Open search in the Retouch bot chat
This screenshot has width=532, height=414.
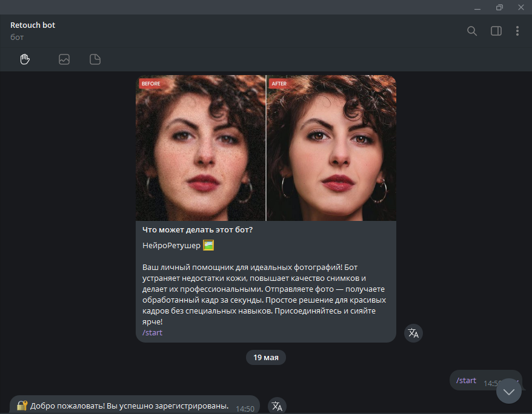(x=472, y=31)
